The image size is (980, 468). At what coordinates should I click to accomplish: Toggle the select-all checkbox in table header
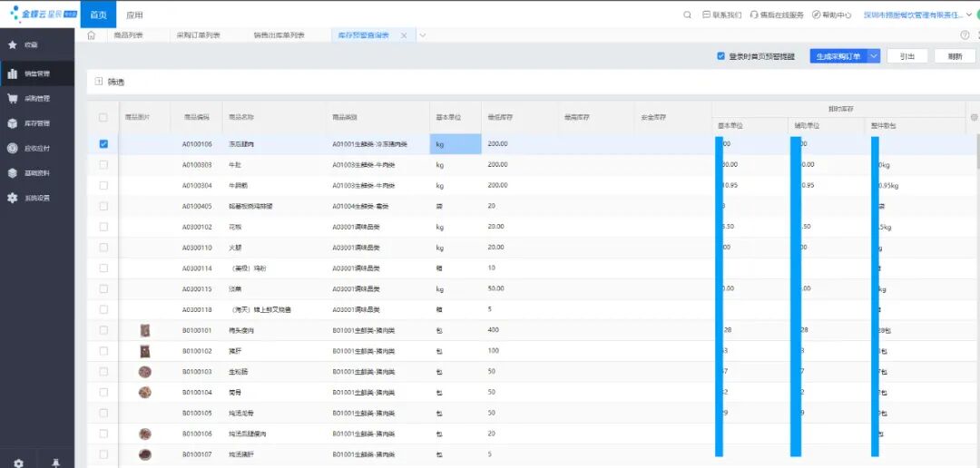(x=103, y=117)
